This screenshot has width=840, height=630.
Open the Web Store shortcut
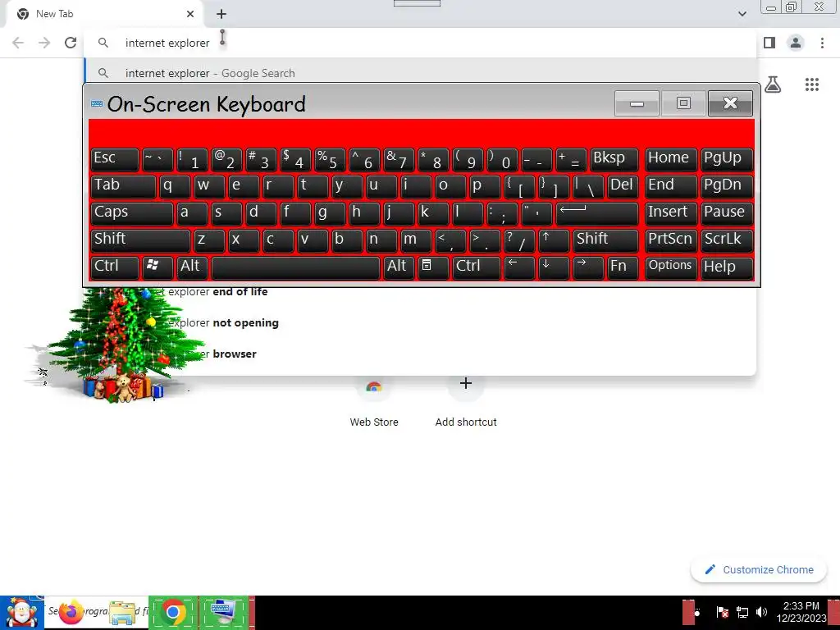(374, 400)
